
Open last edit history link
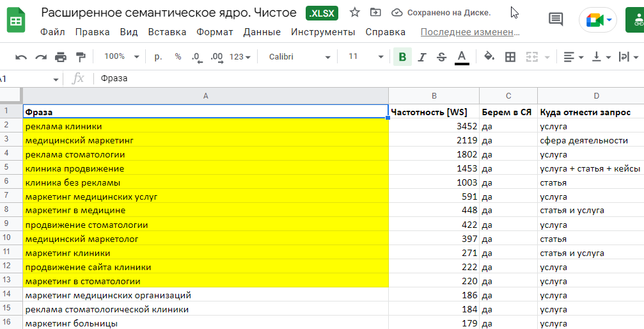point(470,32)
